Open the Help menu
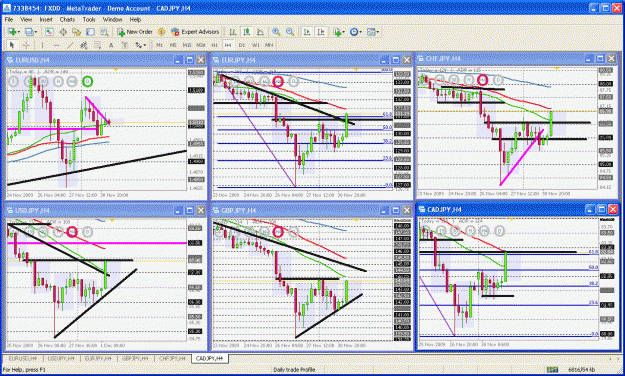 pyautogui.click(x=135, y=19)
